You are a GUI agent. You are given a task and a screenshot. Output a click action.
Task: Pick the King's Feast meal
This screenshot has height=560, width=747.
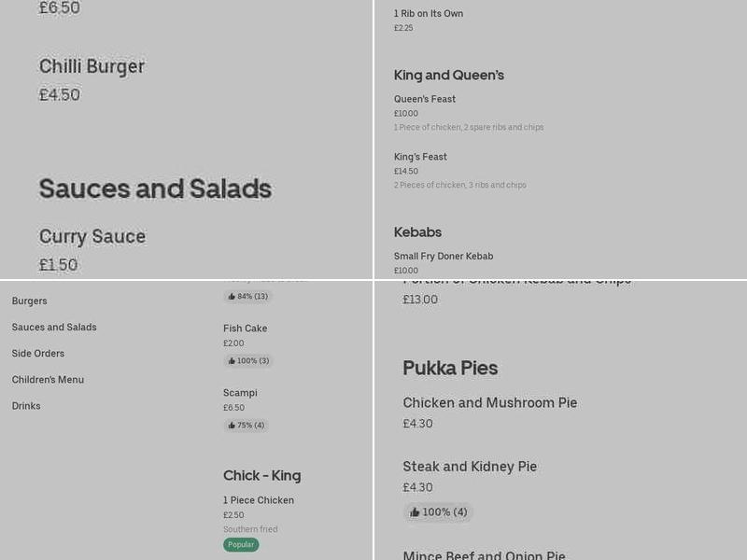(x=420, y=158)
